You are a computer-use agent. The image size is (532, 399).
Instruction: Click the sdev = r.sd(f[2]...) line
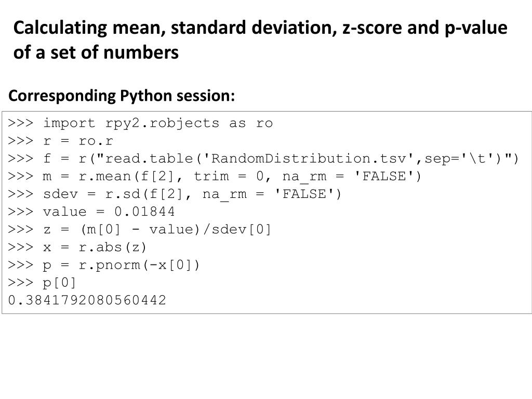tap(175, 194)
